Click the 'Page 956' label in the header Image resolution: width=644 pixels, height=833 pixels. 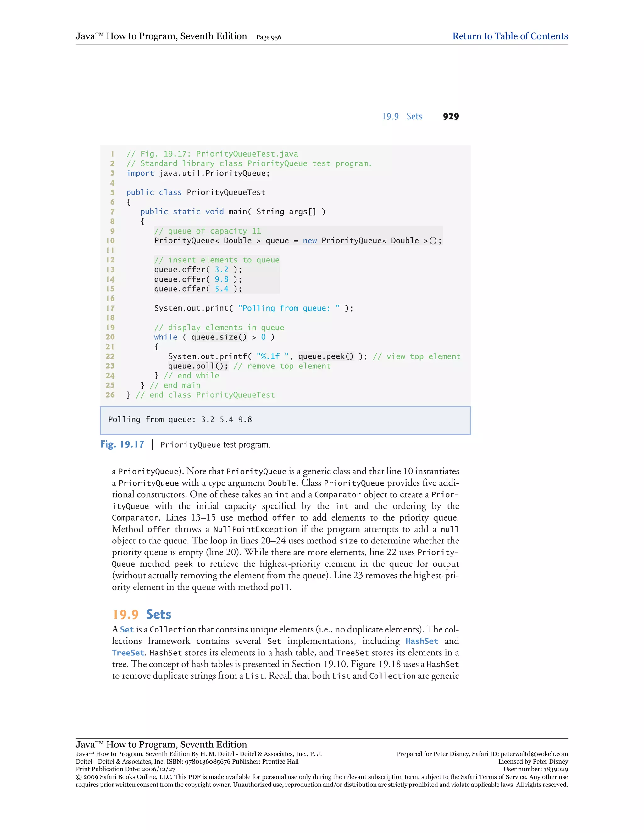pyautogui.click(x=269, y=37)
